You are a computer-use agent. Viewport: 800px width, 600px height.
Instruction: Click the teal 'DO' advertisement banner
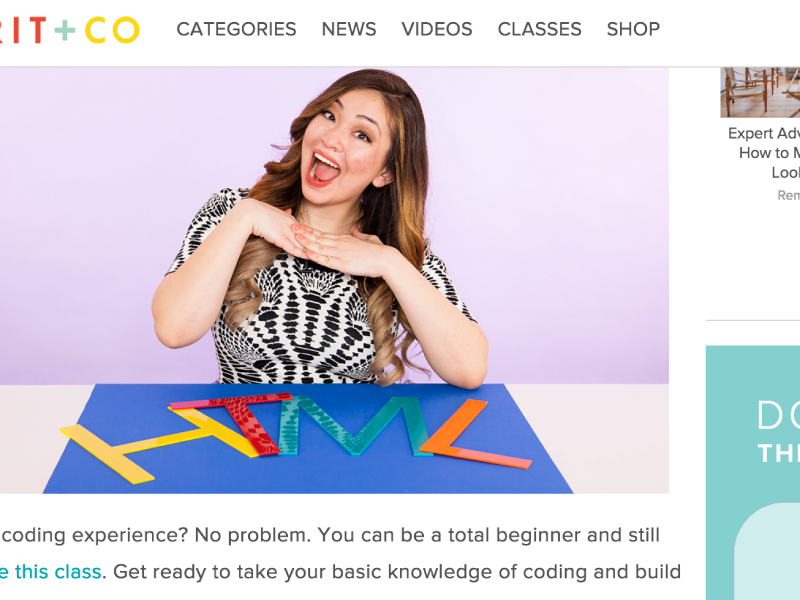click(x=753, y=472)
